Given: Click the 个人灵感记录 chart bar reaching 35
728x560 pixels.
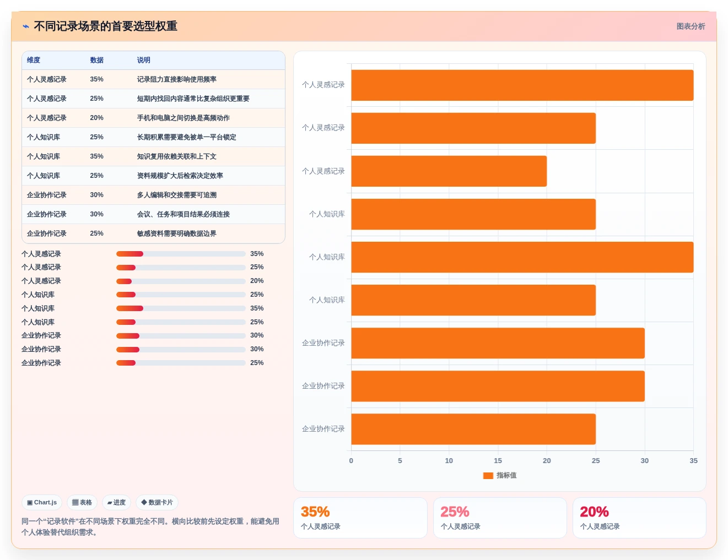Looking at the screenshot, I should point(522,85).
